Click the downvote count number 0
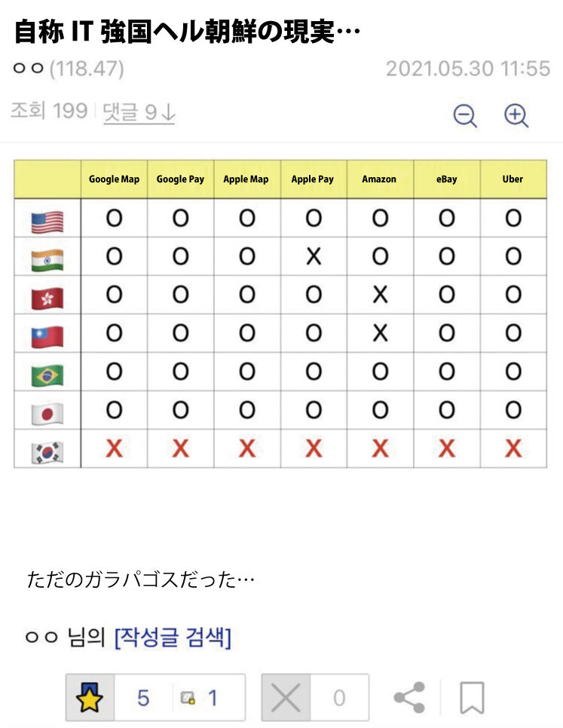 [x=339, y=698]
